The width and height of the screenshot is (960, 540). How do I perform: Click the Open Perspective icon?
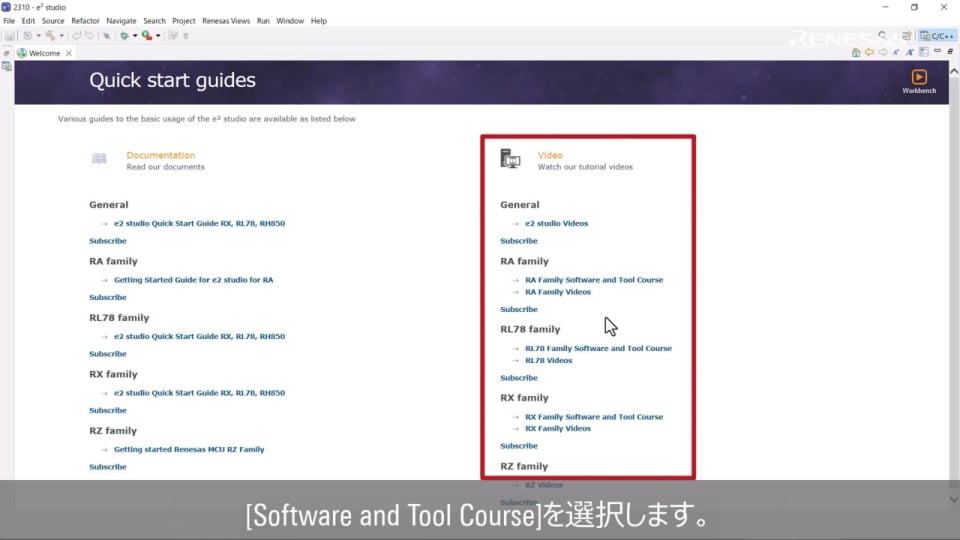click(x=907, y=36)
